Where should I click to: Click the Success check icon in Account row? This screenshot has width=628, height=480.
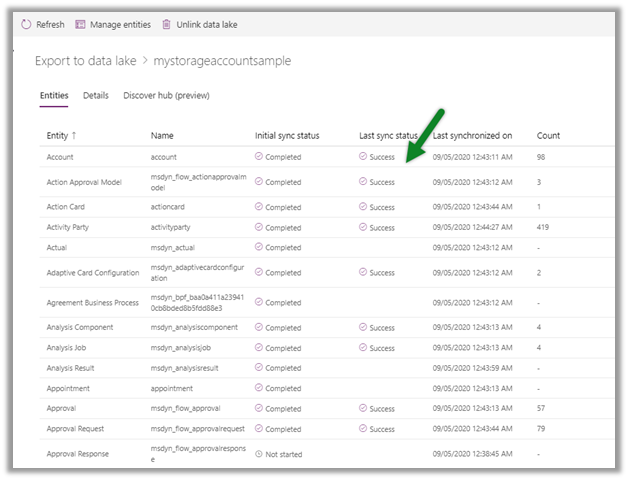click(x=363, y=157)
